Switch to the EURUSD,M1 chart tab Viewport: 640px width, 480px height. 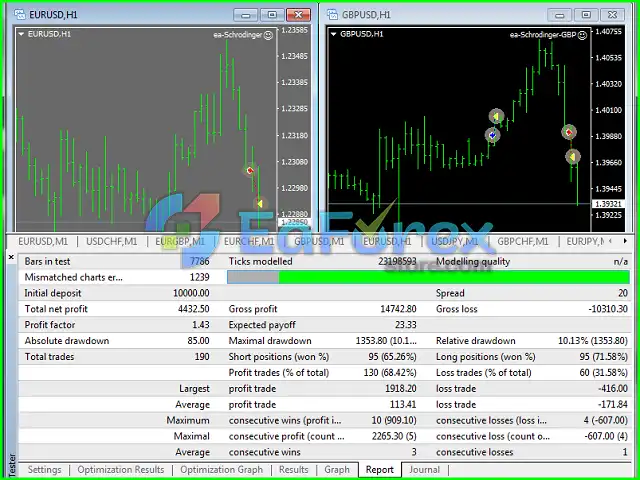tap(43, 242)
